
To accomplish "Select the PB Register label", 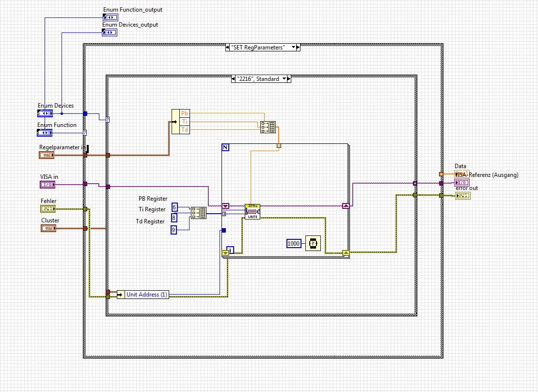I will tap(153, 199).
